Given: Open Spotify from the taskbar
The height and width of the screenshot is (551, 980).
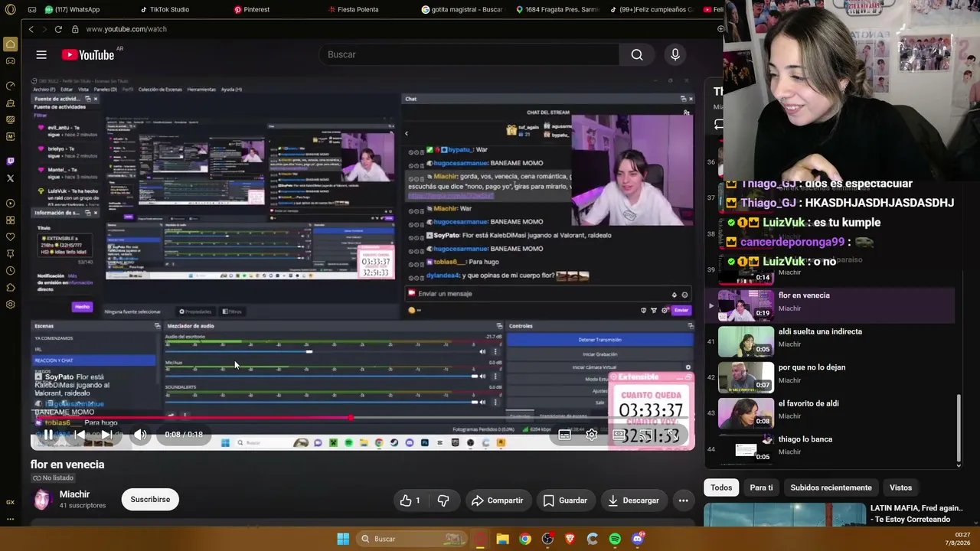Looking at the screenshot, I should click(615, 539).
